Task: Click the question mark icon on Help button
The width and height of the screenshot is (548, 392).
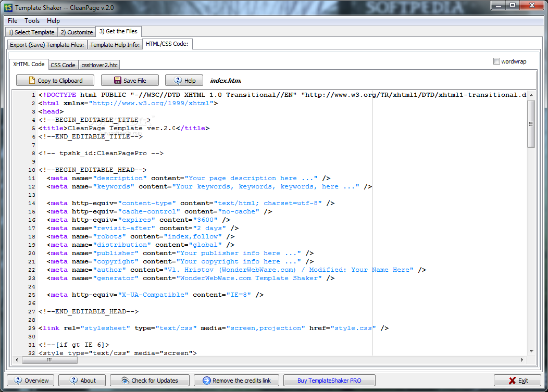Action: 178,80
